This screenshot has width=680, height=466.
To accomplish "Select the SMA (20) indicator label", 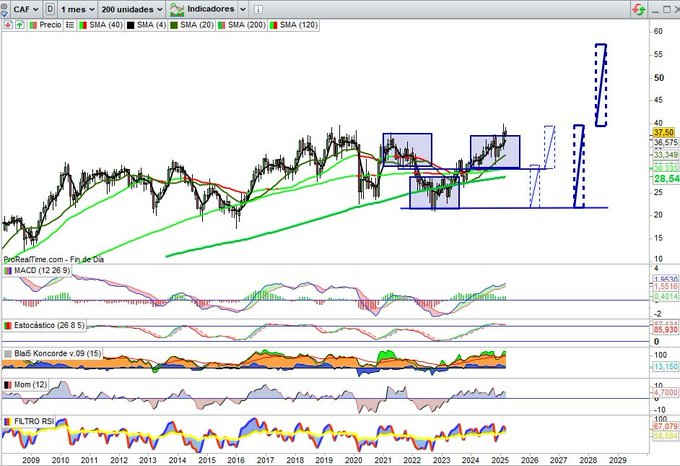I will point(197,25).
